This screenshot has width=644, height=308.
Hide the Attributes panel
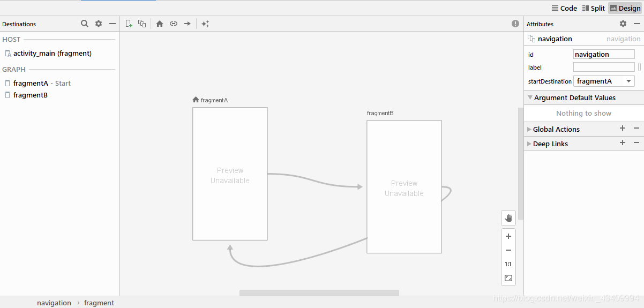tap(637, 24)
